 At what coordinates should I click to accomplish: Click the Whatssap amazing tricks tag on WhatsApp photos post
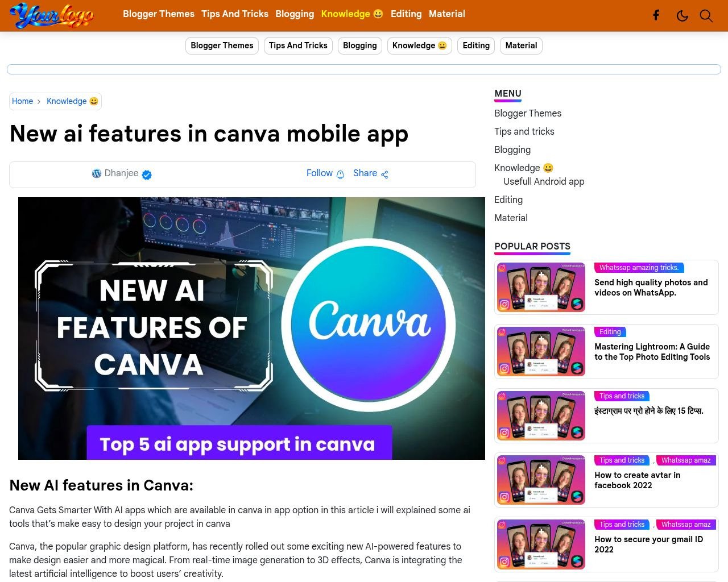coord(639,268)
